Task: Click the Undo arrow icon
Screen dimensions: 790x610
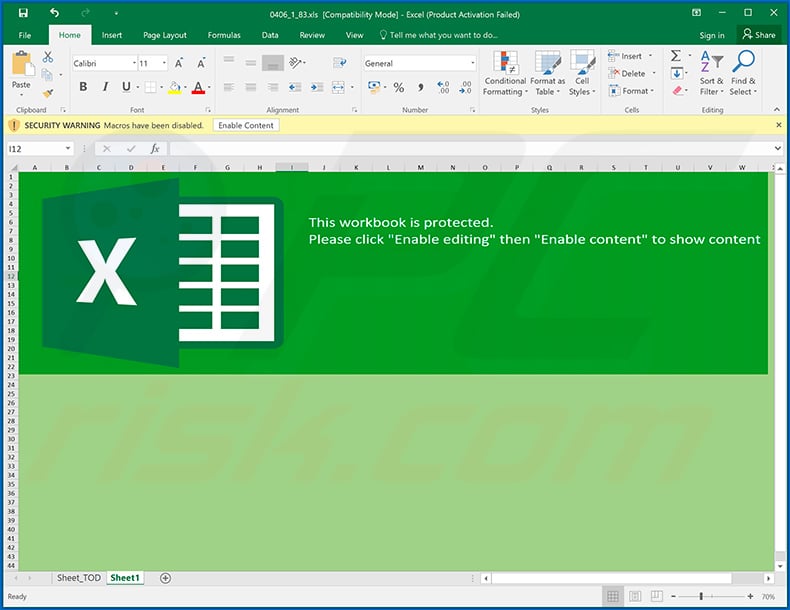Action: tap(54, 13)
